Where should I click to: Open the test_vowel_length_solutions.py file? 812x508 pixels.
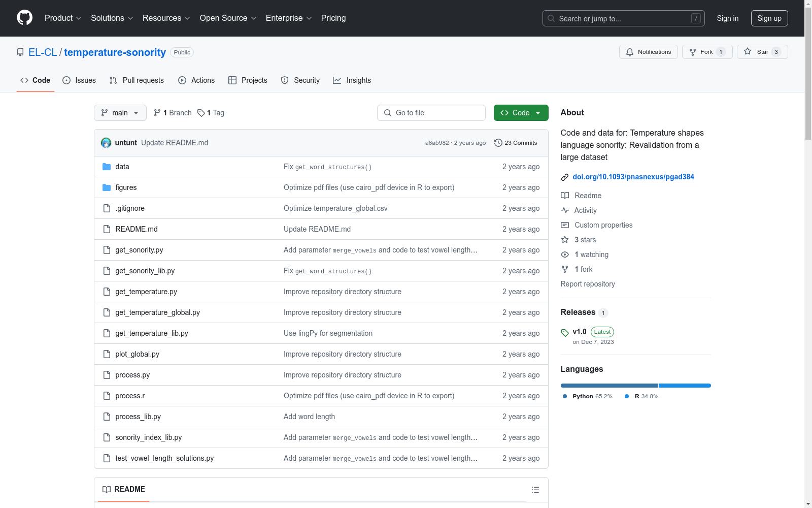164,458
